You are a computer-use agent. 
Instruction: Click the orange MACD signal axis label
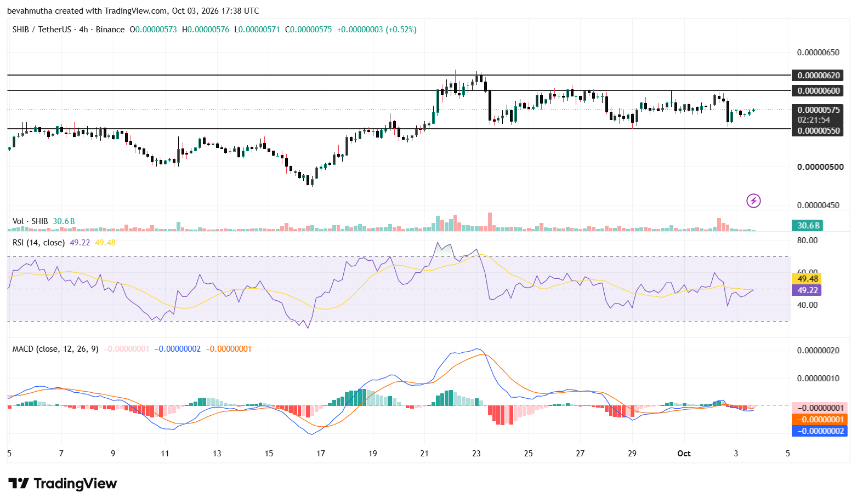(820, 419)
